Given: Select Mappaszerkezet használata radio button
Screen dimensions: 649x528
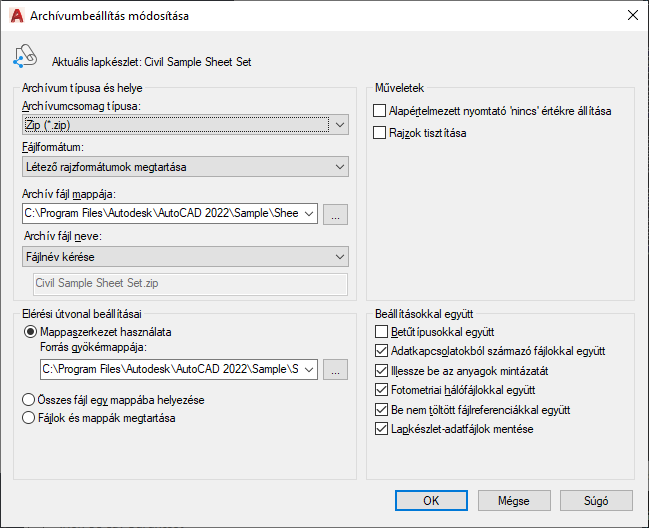Looking at the screenshot, I should click(30, 331).
